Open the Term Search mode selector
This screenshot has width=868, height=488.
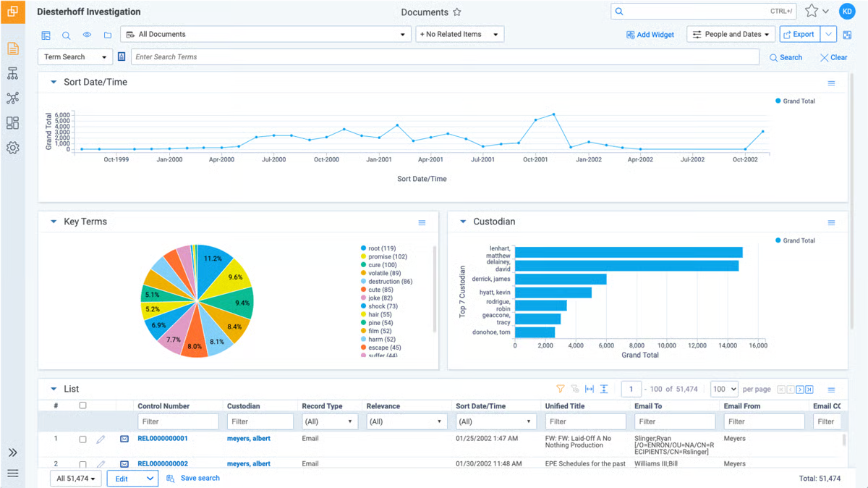pyautogui.click(x=75, y=56)
